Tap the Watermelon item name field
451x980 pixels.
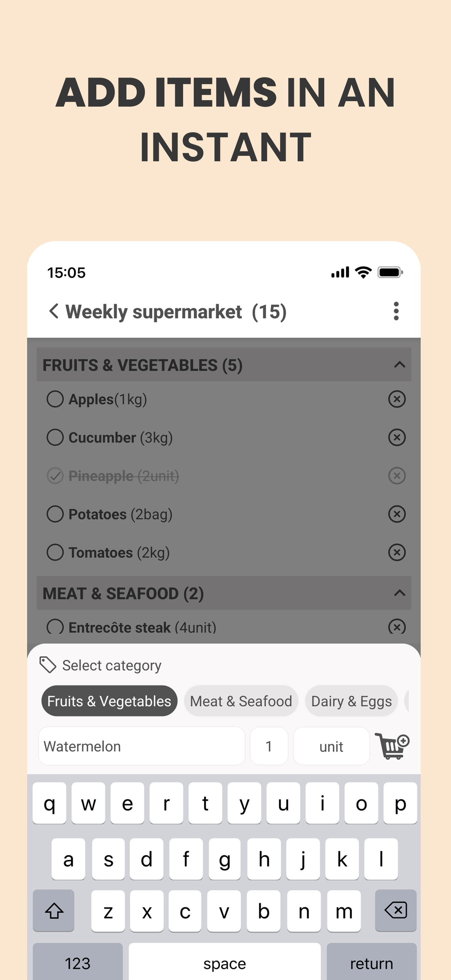coord(141,746)
